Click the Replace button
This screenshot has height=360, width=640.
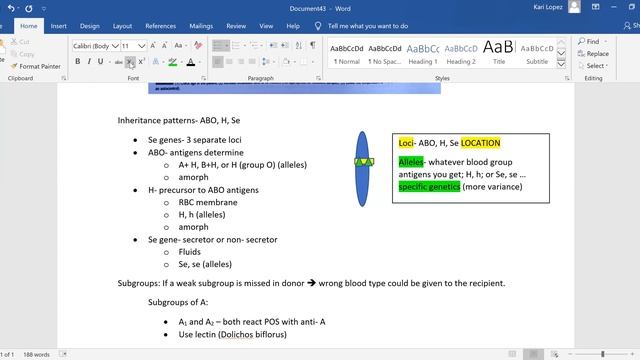pyautogui.click(x=593, y=54)
